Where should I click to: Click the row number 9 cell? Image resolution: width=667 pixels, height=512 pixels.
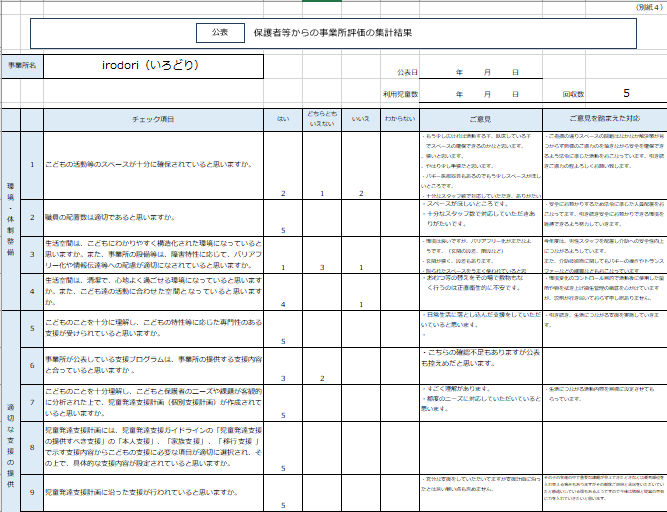tap(32, 493)
